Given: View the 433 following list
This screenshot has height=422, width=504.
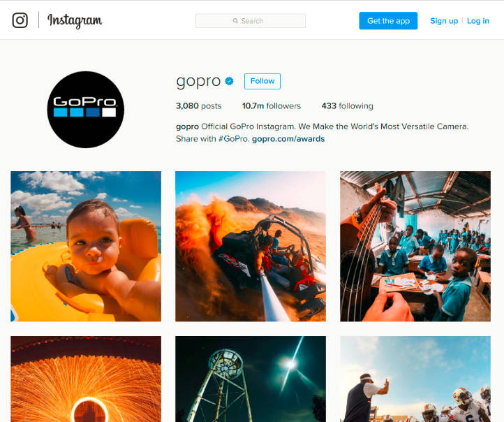Looking at the screenshot, I should pos(347,105).
